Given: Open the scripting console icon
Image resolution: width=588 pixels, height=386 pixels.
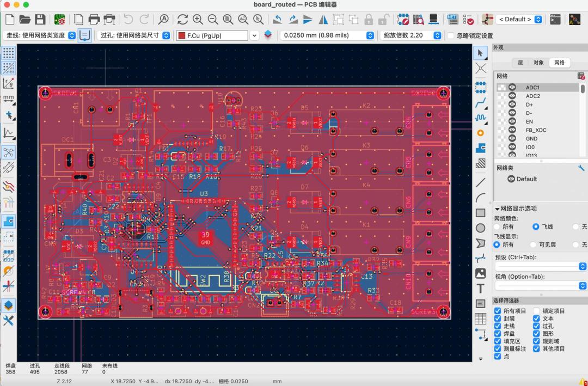Looking at the screenshot, I should click(x=555, y=19).
